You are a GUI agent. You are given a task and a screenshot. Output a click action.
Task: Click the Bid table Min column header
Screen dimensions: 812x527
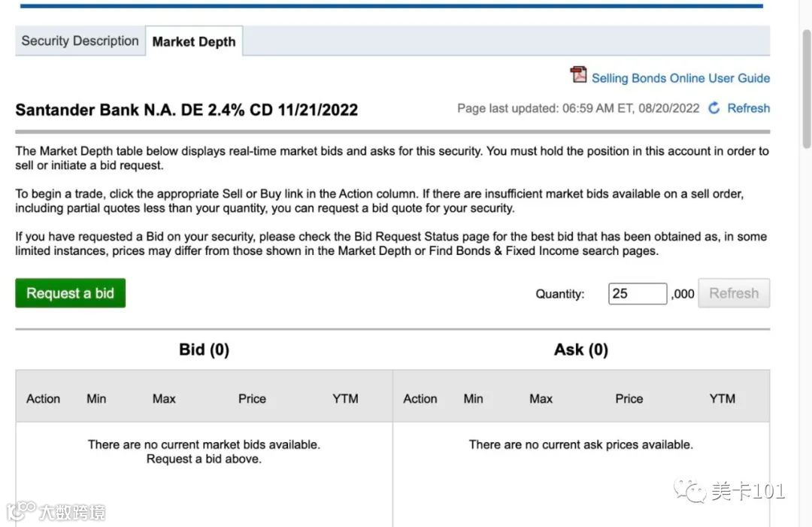coord(96,398)
